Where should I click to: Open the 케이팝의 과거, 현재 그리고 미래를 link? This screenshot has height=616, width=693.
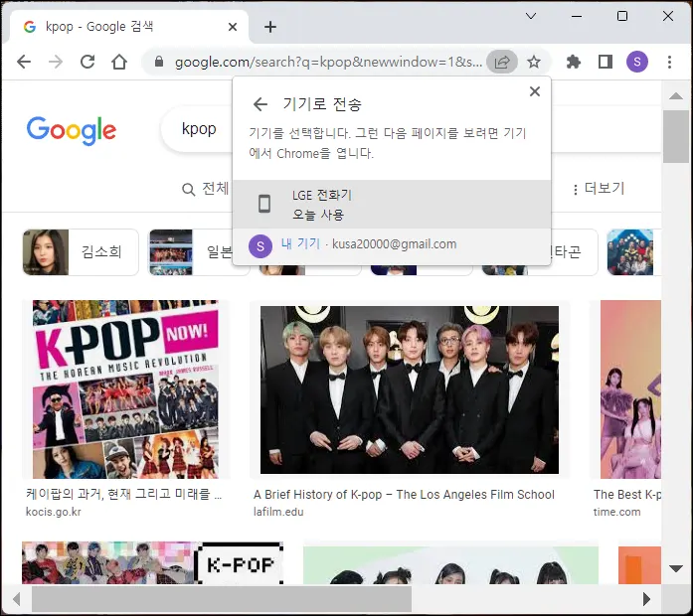123,494
